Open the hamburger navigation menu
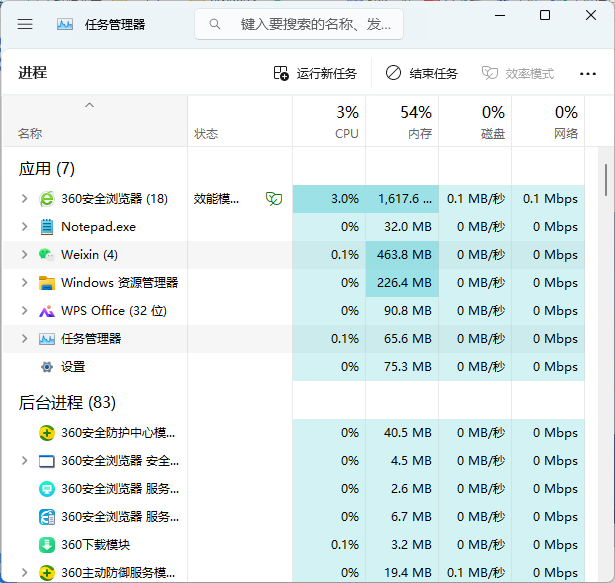Image resolution: width=615 pixels, height=583 pixels. tap(25, 24)
